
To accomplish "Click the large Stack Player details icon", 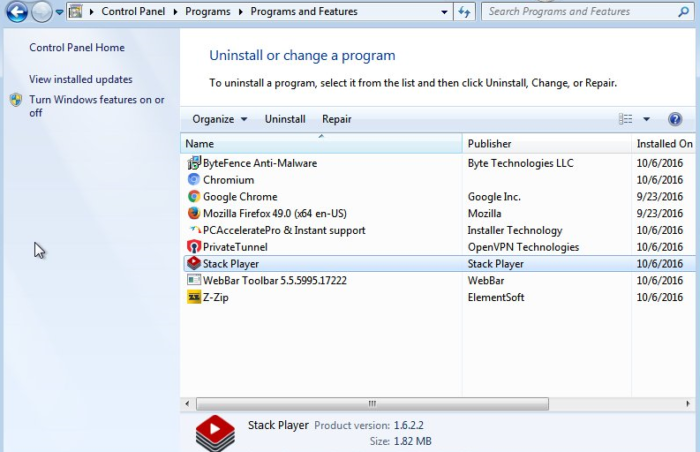I will 215,432.
